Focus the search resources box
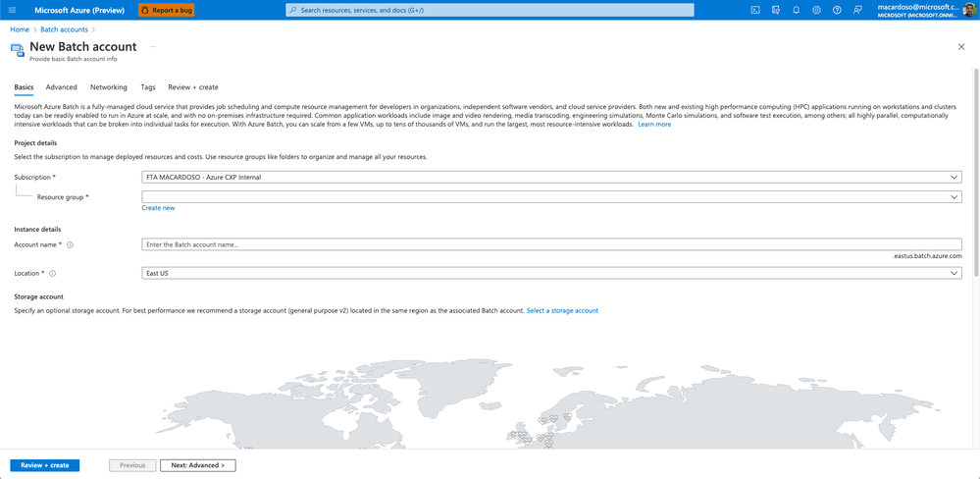 (x=490, y=10)
